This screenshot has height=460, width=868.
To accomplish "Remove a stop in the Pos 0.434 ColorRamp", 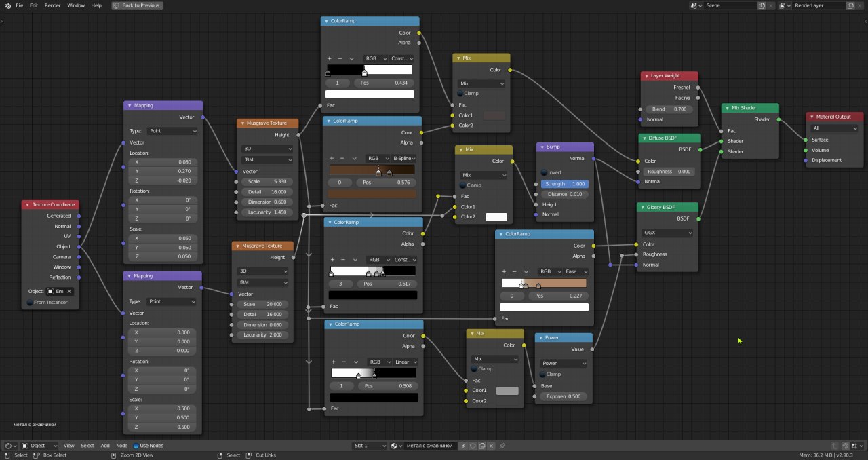I will pyautogui.click(x=340, y=58).
